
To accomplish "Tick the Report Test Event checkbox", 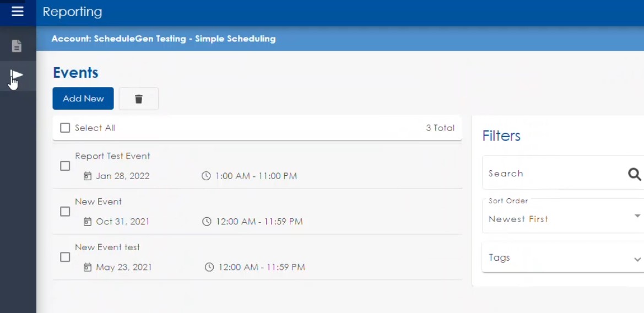I will click(x=65, y=166).
